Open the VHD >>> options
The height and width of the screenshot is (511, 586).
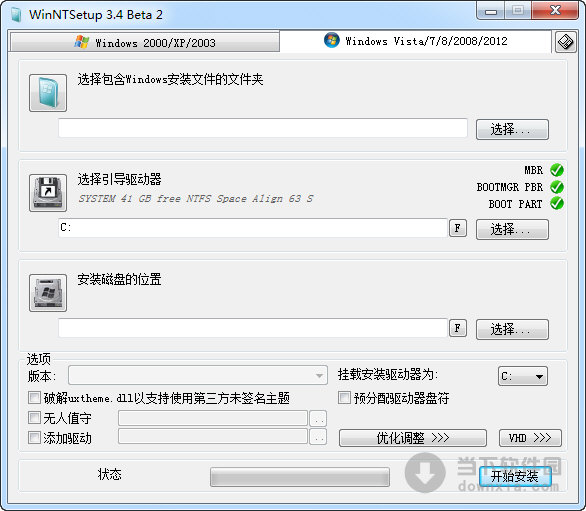(530, 438)
